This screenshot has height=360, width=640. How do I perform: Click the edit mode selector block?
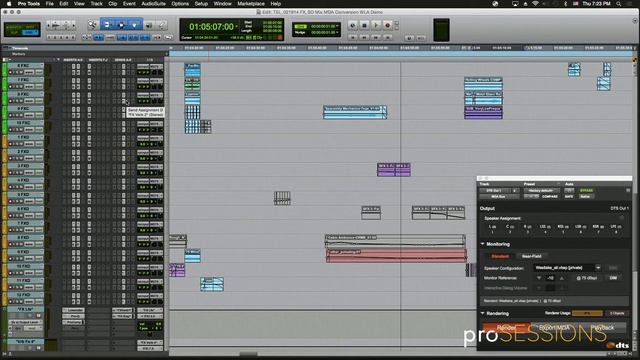[x=22, y=30]
